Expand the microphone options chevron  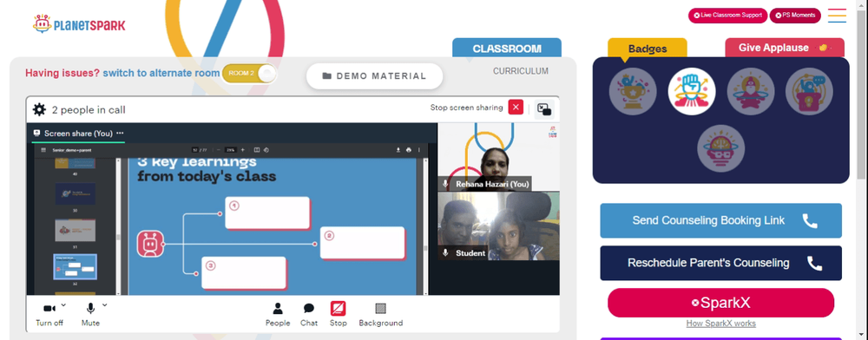coord(105,304)
